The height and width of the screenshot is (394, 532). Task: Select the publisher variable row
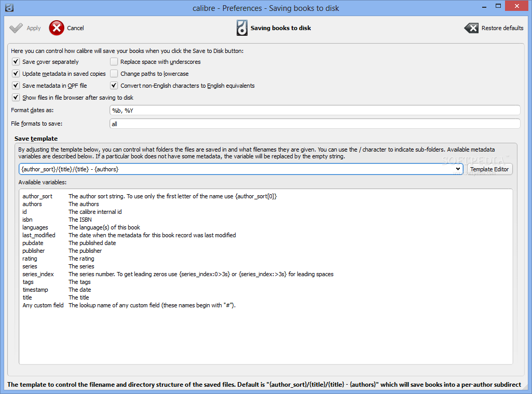(62, 251)
